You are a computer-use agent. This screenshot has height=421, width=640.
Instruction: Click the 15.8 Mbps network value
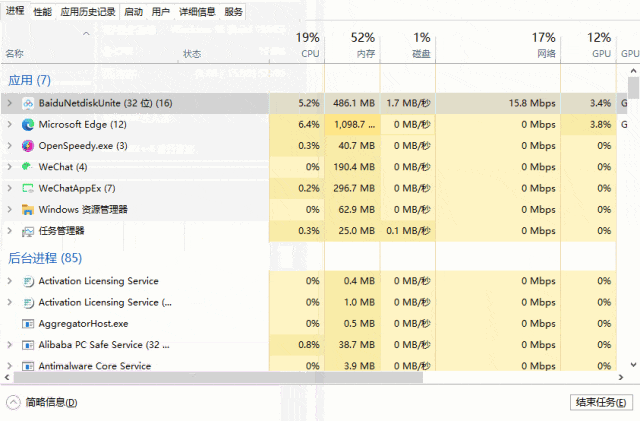tap(532, 103)
